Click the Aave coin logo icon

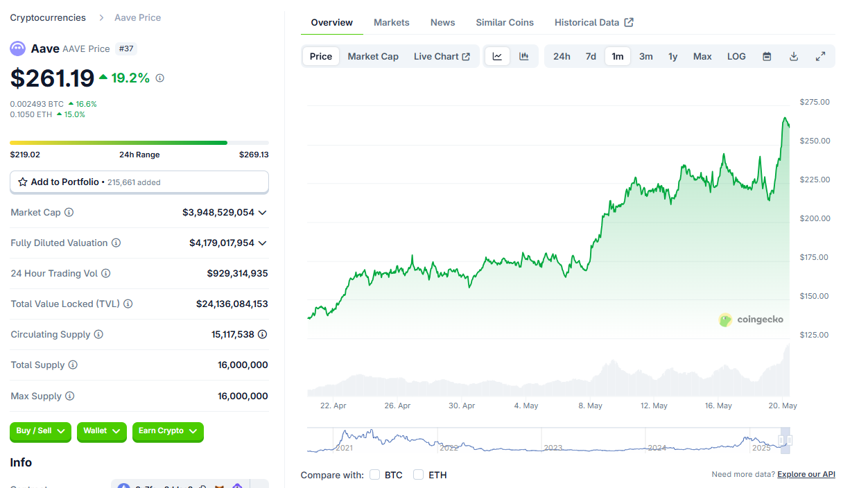pyautogui.click(x=17, y=49)
